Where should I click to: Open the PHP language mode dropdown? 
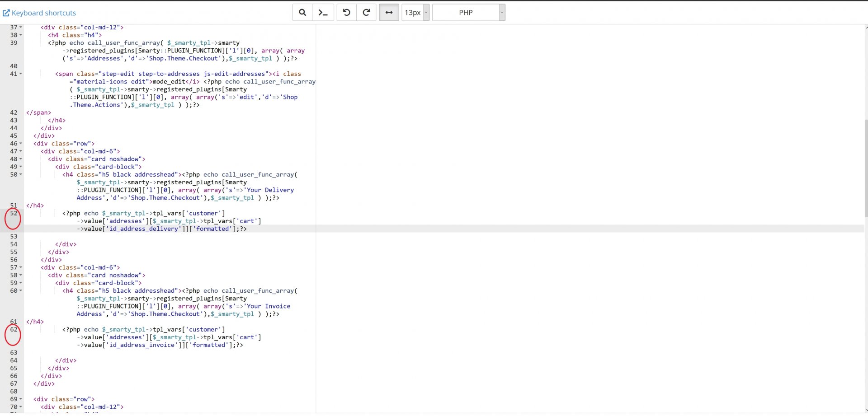(469, 13)
